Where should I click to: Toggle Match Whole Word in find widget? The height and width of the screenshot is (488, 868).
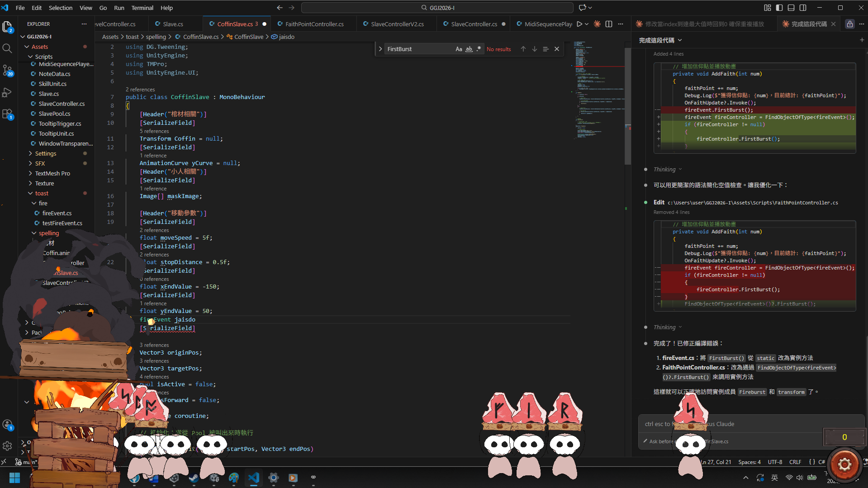pyautogui.click(x=469, y=49)
